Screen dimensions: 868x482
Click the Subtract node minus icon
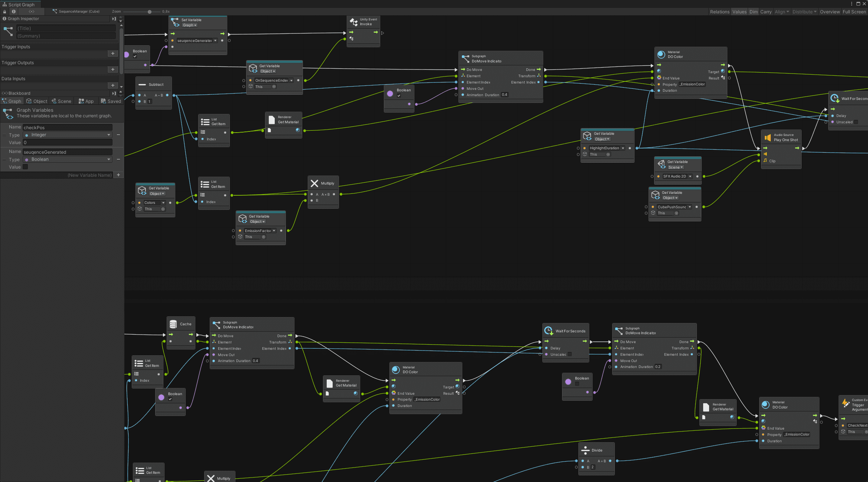click(x=142, y=85)
